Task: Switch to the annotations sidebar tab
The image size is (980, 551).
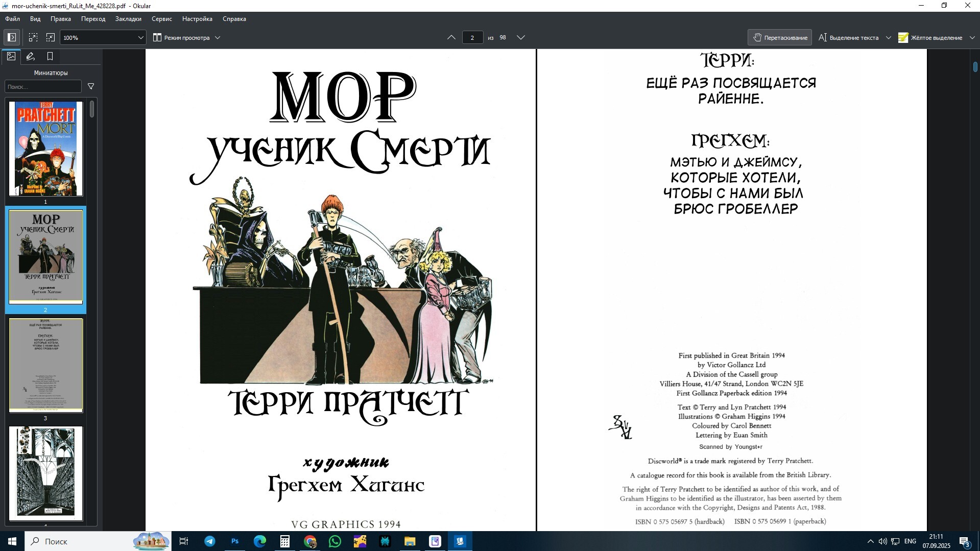Action: tap(31, 56)
